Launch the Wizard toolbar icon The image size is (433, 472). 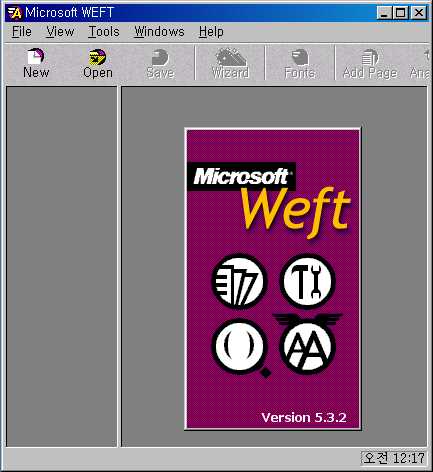click(x=231, y=63)
